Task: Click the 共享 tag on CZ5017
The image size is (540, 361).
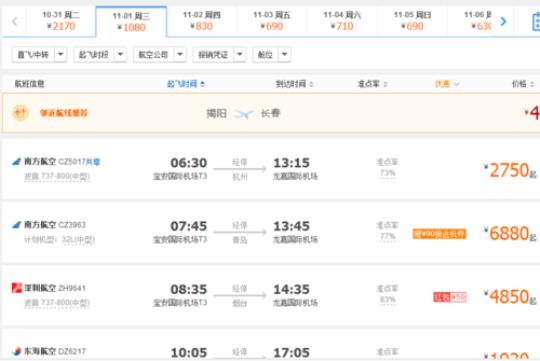Action: (x=93, y=162)
